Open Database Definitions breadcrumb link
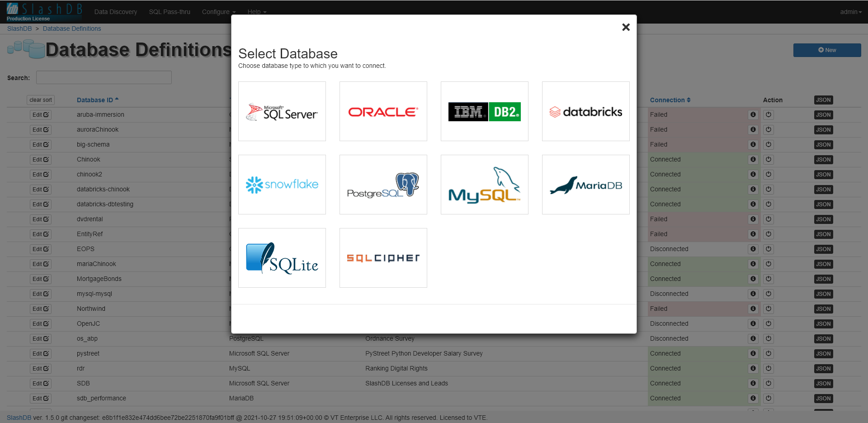868x423 pixels. pyautogui.click(x=72, y=29)
